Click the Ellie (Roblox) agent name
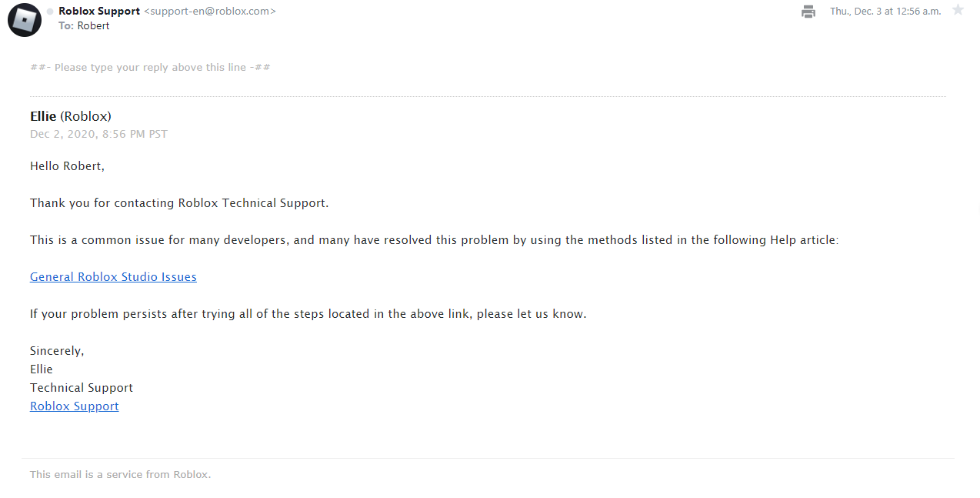Screen dimensions: 980x498 [71, 116]
